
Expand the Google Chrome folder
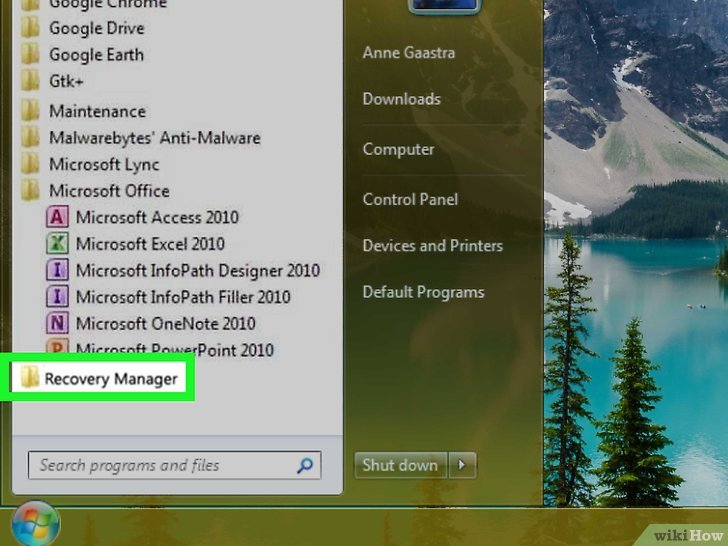[94, 5]
